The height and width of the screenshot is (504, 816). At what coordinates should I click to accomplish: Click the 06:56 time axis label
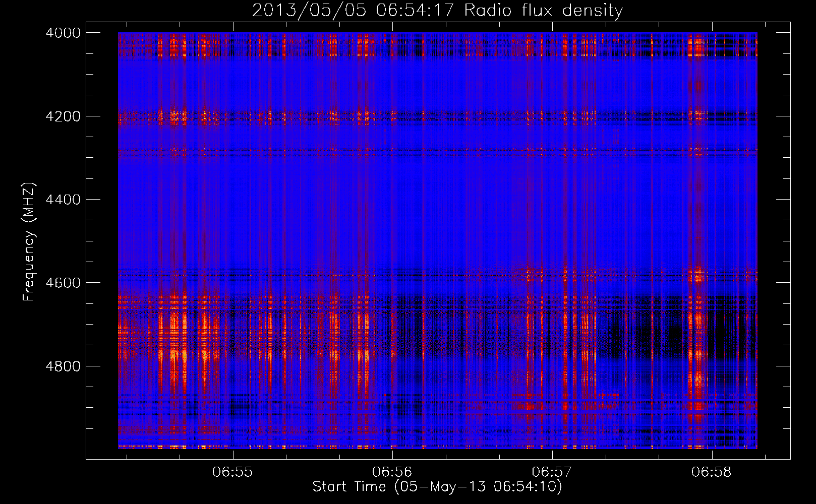392,472
